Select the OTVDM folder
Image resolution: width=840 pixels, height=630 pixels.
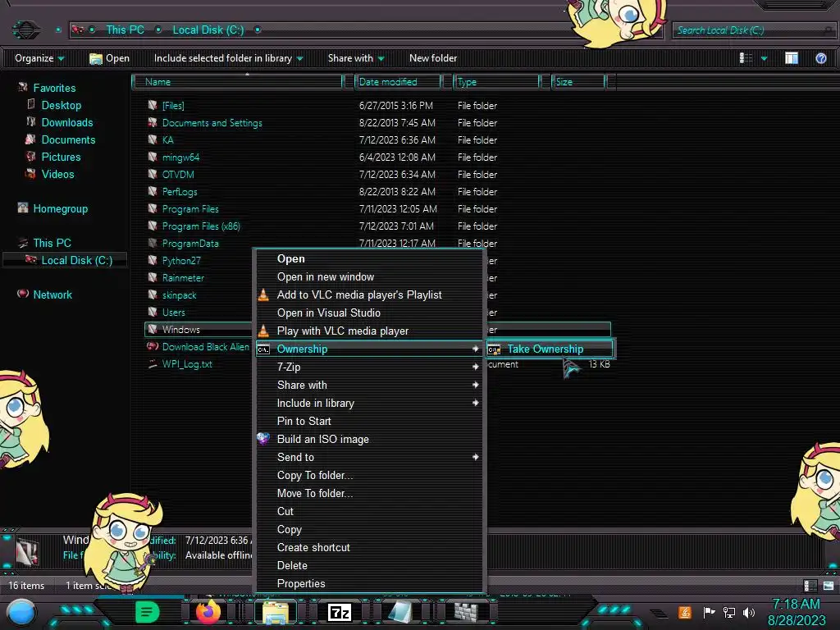178,175
